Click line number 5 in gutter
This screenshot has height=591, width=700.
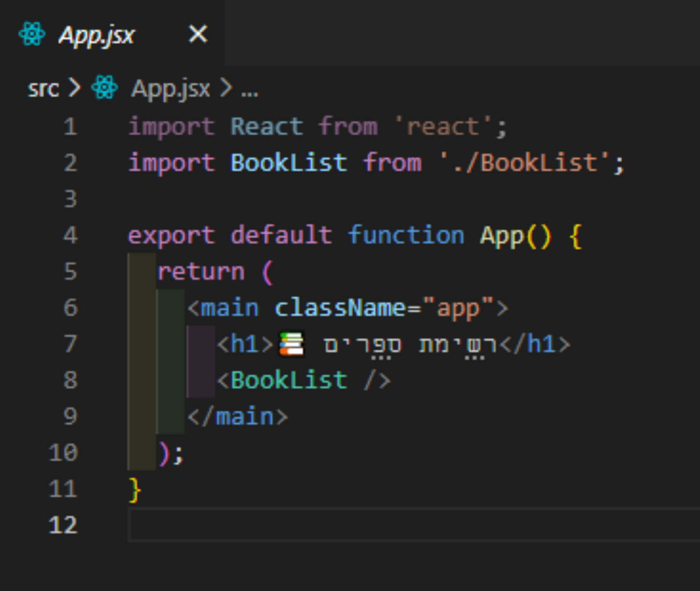coord(70,271)
